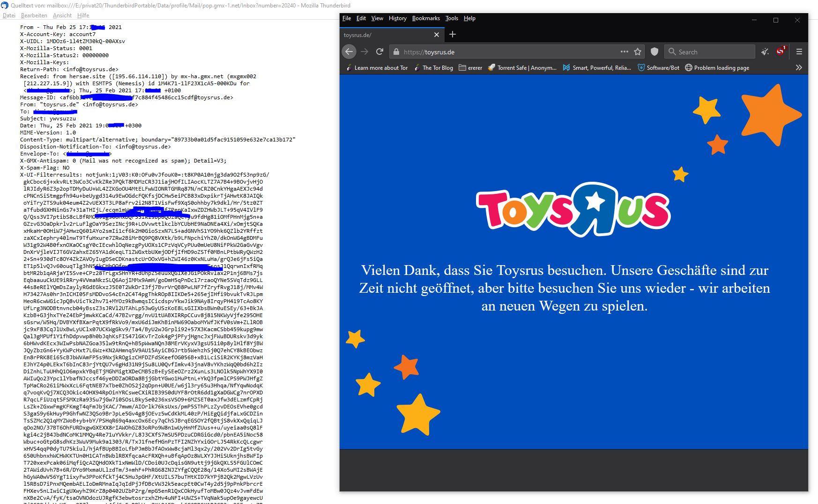Minimize the Tor Browser window

(x=754, y=20)
